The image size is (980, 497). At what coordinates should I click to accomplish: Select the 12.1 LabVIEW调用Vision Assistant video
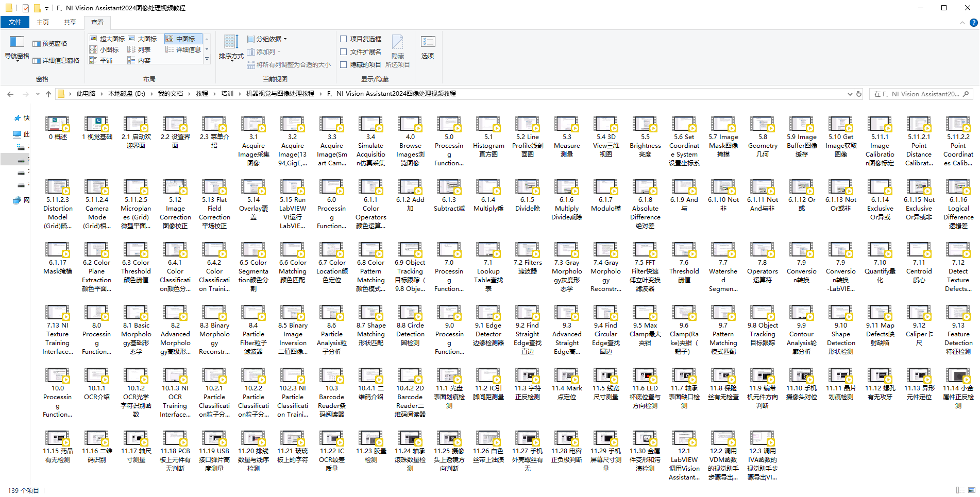pos(684,456)
